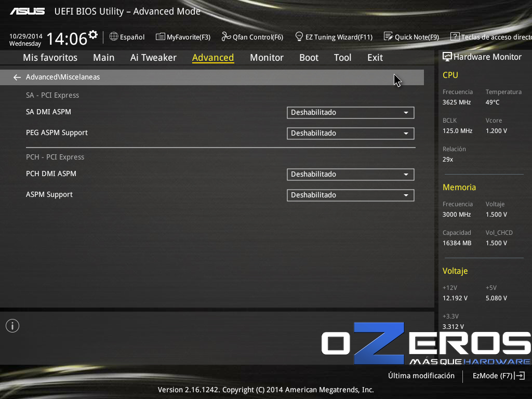This screenshot has width=532, height=399.
Task: Click the CPU frequency value 3625 MHz
Action: 457,102
